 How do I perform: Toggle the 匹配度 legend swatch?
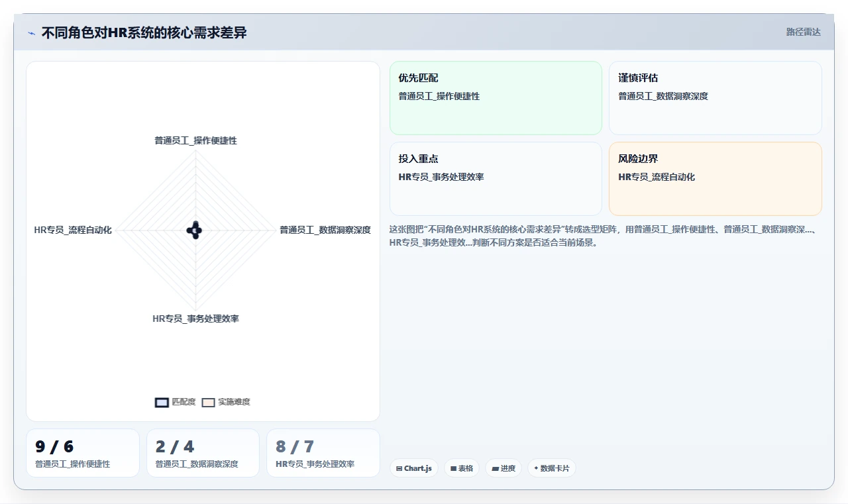[x=162, y=402]
